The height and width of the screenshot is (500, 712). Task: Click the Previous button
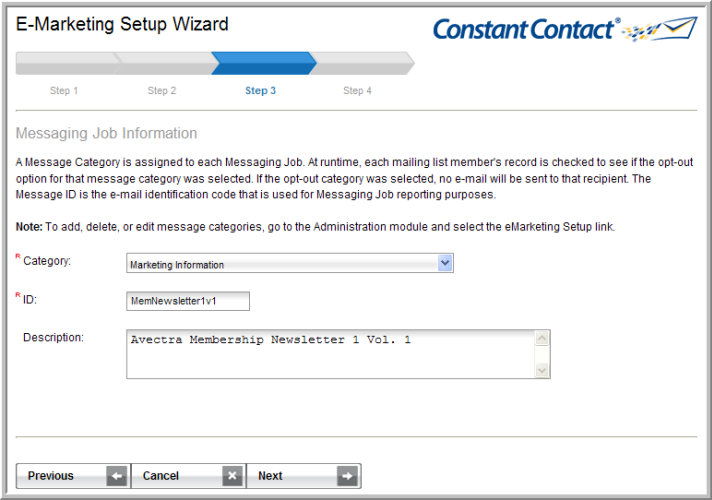click(73, 476)
